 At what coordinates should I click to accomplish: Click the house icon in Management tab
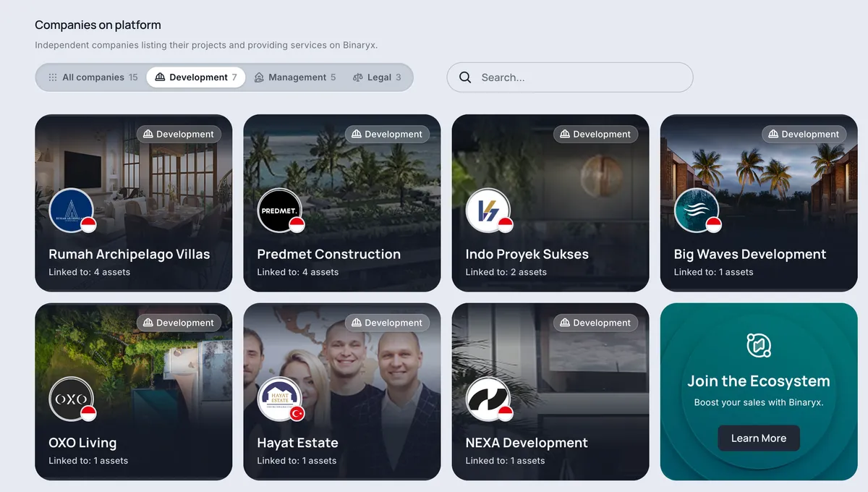click(x=260, y=77)
